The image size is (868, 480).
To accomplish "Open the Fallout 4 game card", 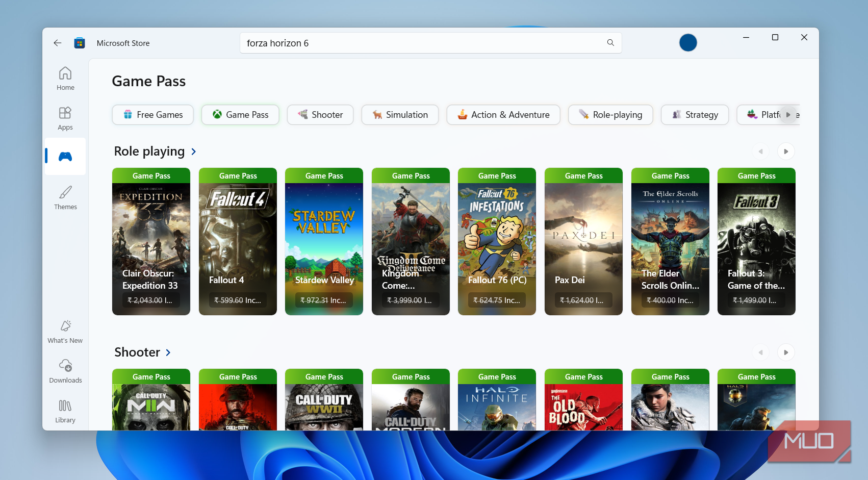I will [x=238, y=241].
